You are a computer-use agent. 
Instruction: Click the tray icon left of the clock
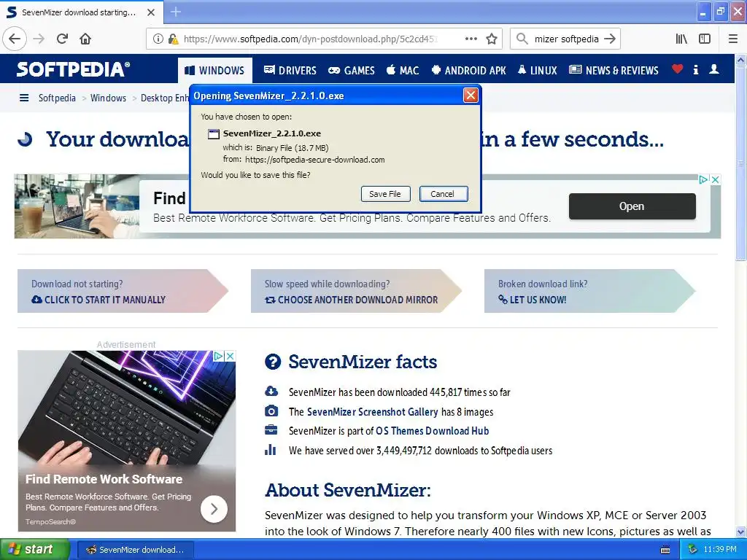coord(692,550)
